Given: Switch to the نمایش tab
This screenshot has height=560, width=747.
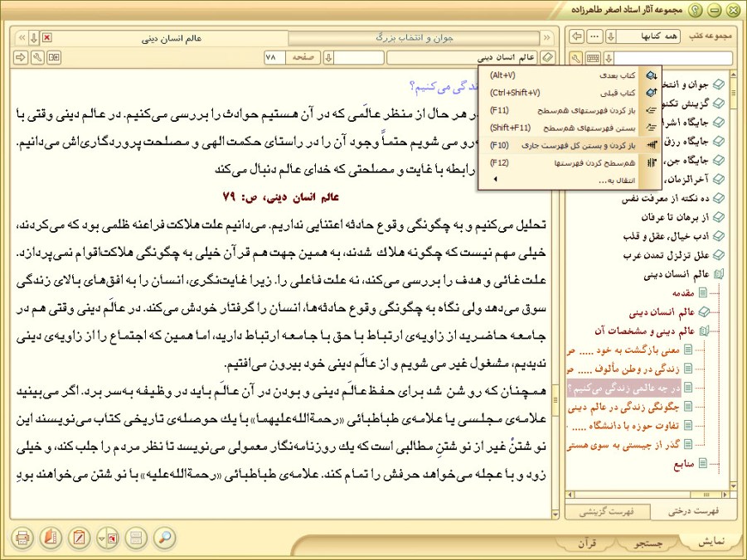Looking at the screenshot, I should (711, 542).
